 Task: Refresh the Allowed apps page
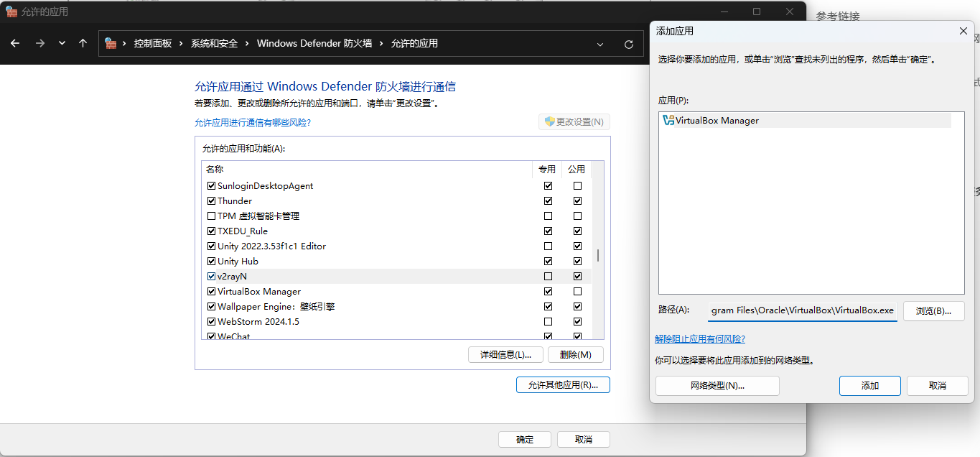tap(628, 44)
